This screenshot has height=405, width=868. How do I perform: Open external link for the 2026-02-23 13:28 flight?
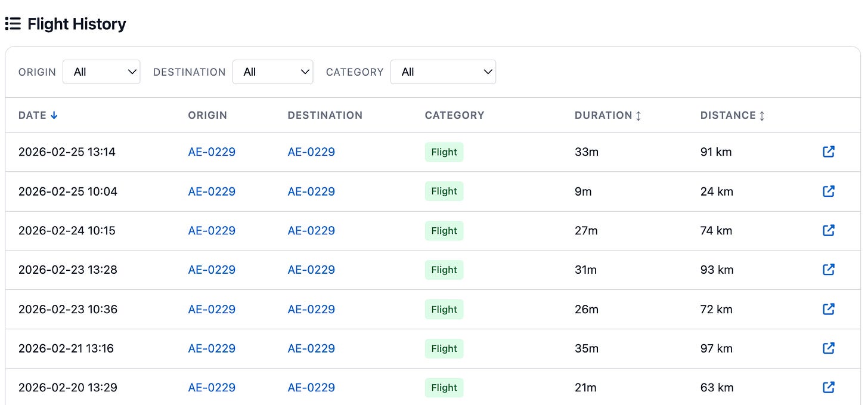tap(828, 270)
